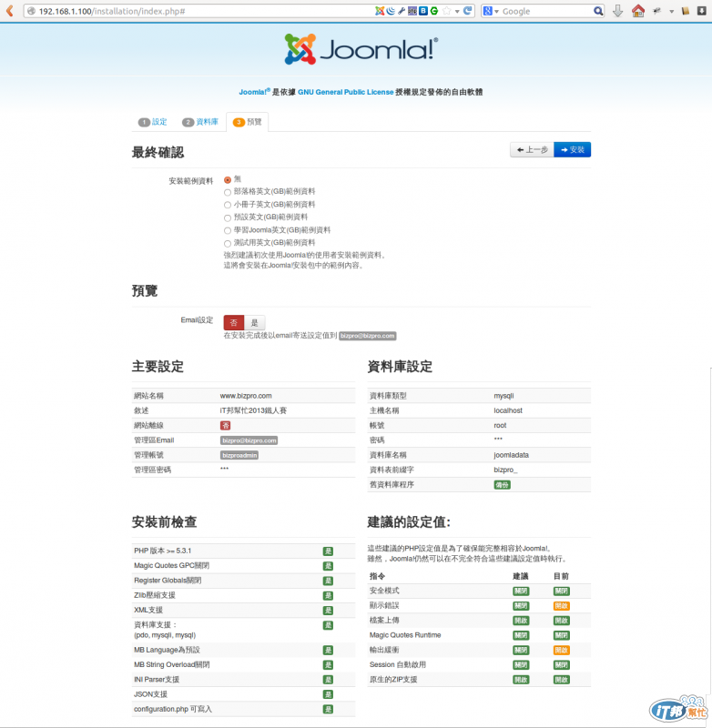The image size is (712, 728).
Task: Select the 無 sample data option
Action: click(228, 179)
